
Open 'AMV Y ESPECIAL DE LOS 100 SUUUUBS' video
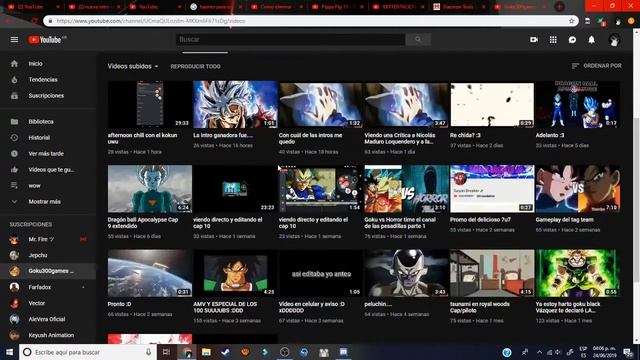click(235, 273)
